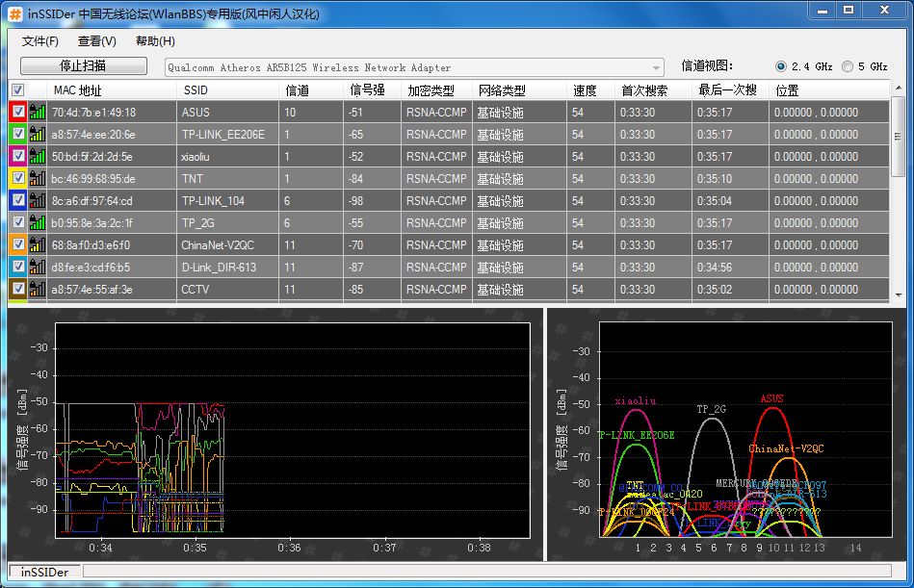
Task: Click the 最后一次搜 column header
Action: coord(730,90)
